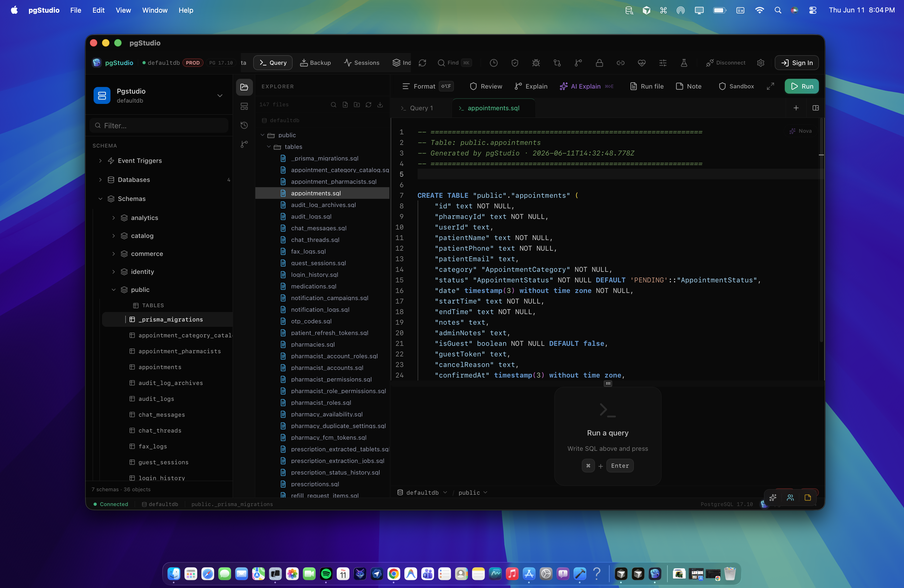Click the lock icon in the toolbar
Image resolution: width=904 pixels, height=588 pixels.
599,63
